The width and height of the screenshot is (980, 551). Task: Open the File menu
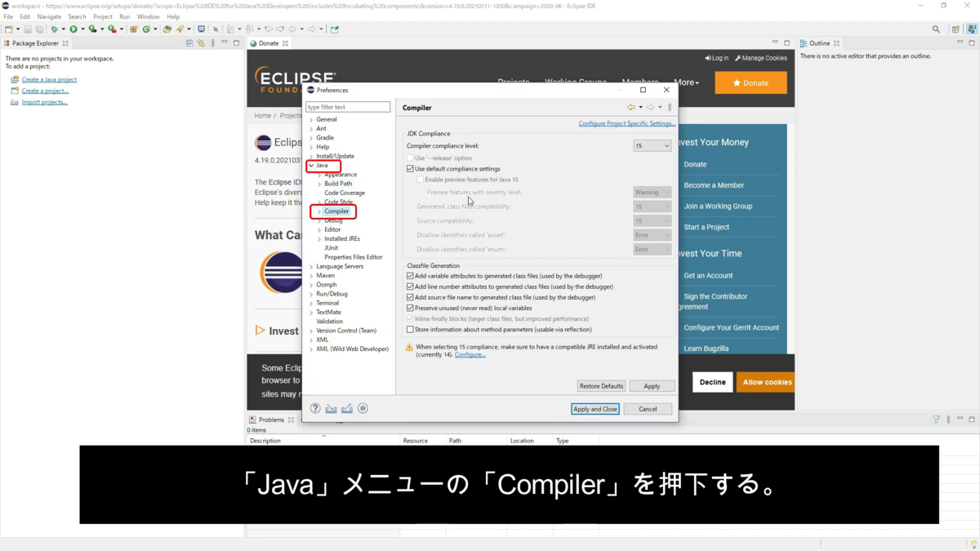[x=8, y=16]
